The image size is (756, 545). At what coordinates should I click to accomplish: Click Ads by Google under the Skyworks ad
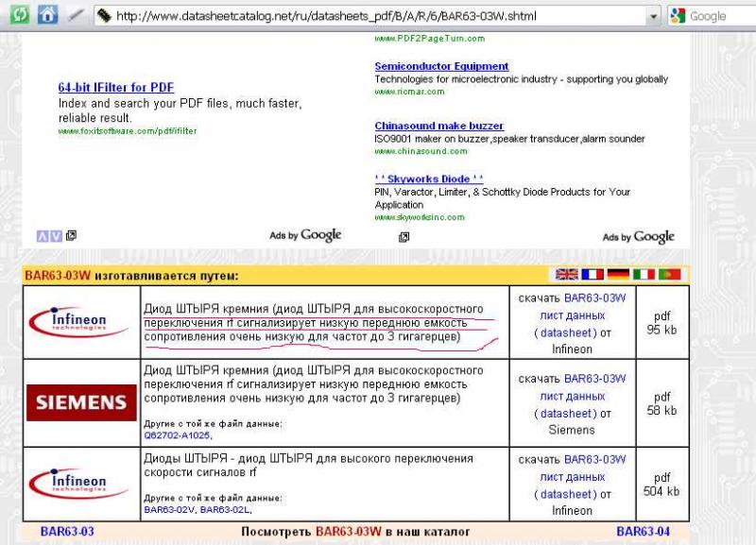tap(639, 237)
